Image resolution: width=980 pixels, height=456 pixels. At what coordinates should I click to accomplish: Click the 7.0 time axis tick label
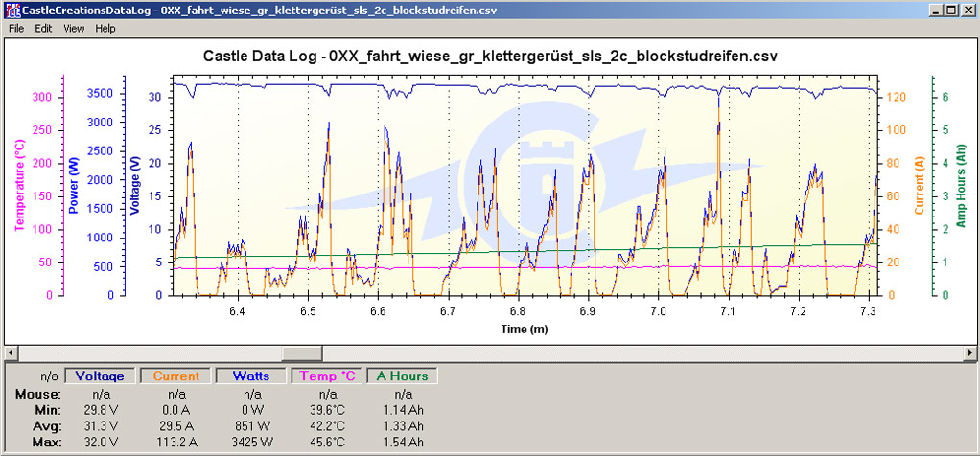(658, 310)
